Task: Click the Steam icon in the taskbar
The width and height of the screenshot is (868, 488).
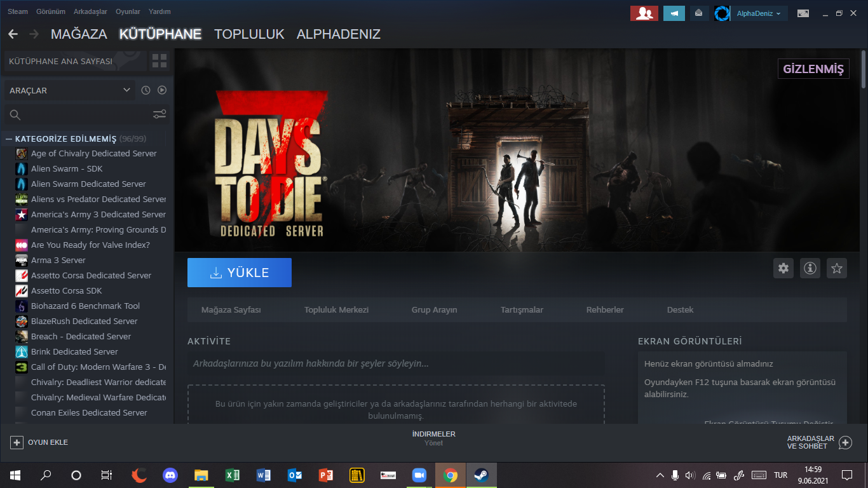Action: click(481, 475)
